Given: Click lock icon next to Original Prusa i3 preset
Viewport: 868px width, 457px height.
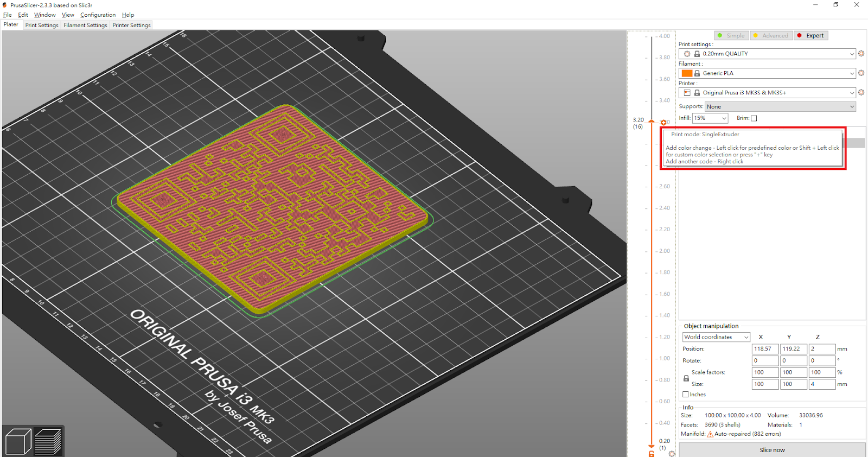Looking at the screenshot, I should click(697, 93).
